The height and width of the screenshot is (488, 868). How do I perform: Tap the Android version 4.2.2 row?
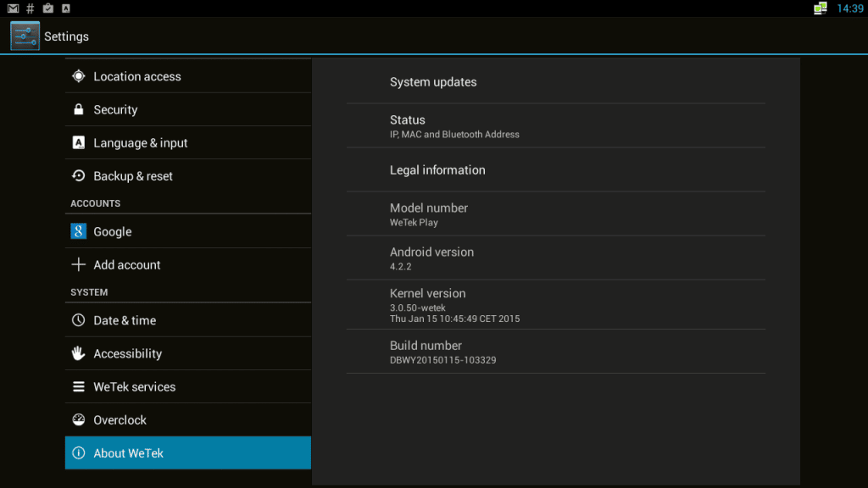click(556, 258)
